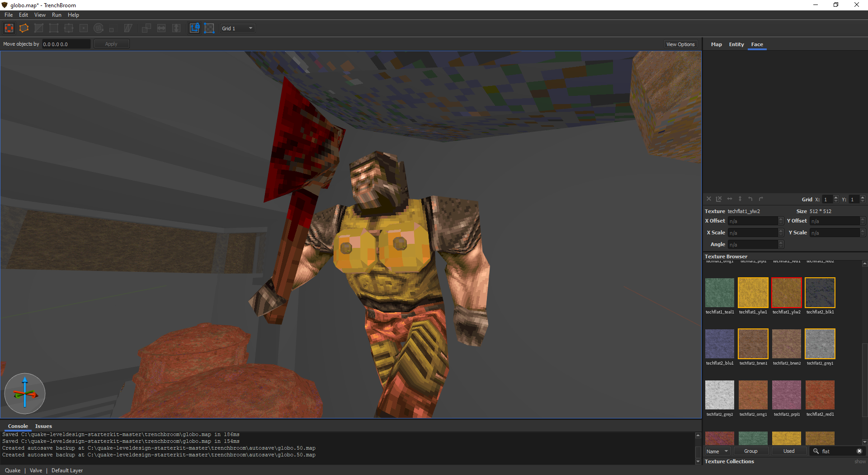Click console scroll-up arrow
This screenshot has width=868, height=475.
click(x=698, y=435)
